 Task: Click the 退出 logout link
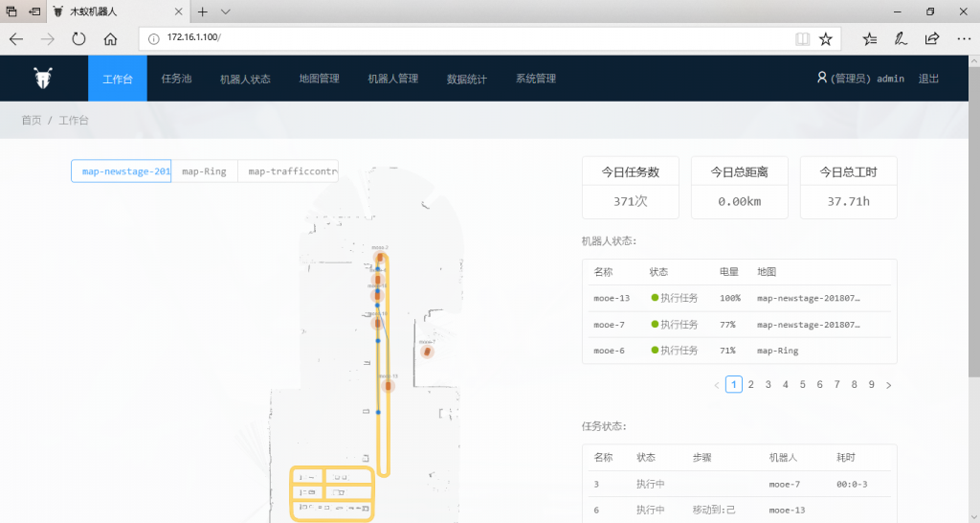pyautogui.click(x=928, y=79)
